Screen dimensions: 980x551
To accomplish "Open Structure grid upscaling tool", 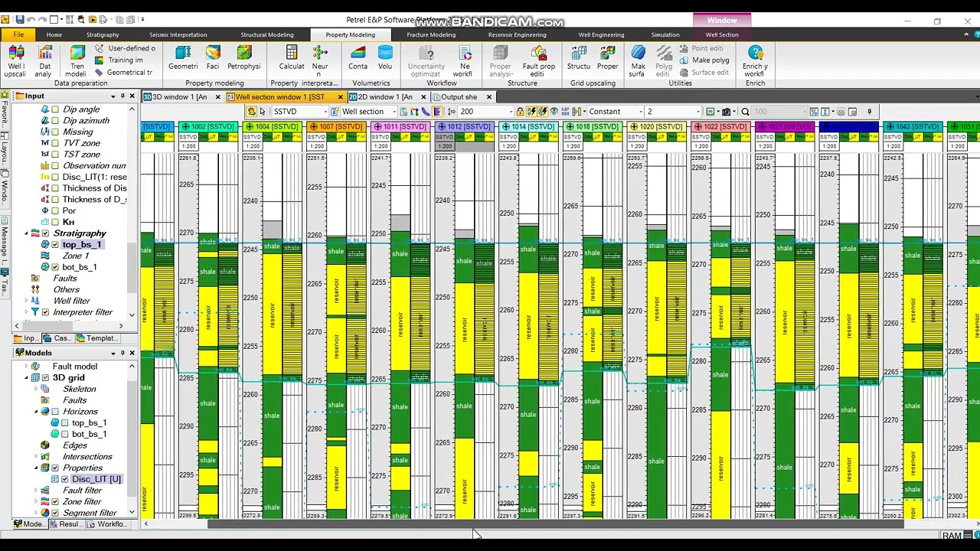I will click(x=579, y=57).
